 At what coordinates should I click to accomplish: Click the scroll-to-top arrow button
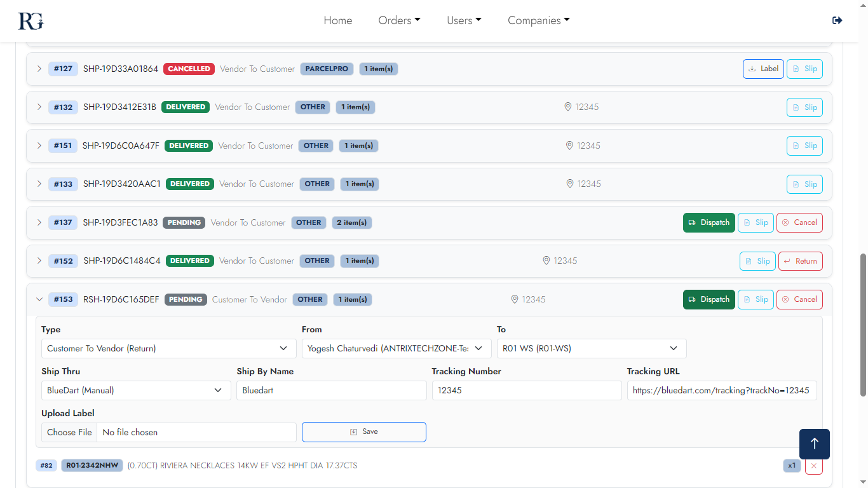pos(814,444)
